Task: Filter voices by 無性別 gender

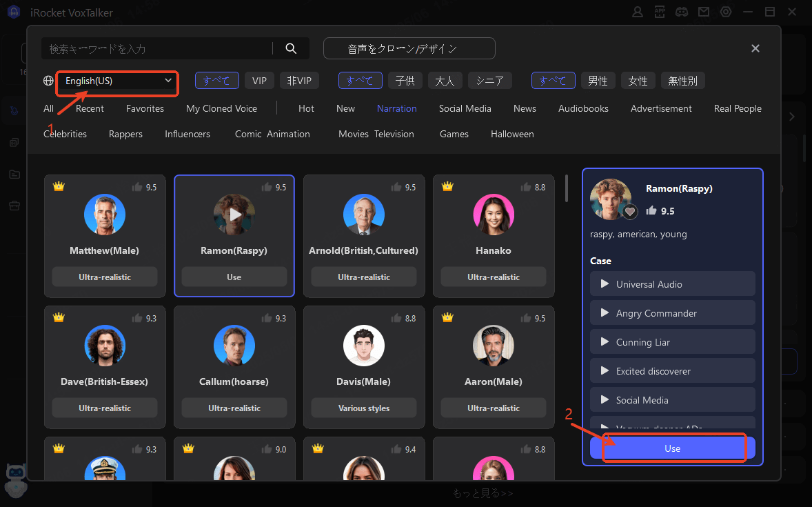Action: tap(682, 80)
